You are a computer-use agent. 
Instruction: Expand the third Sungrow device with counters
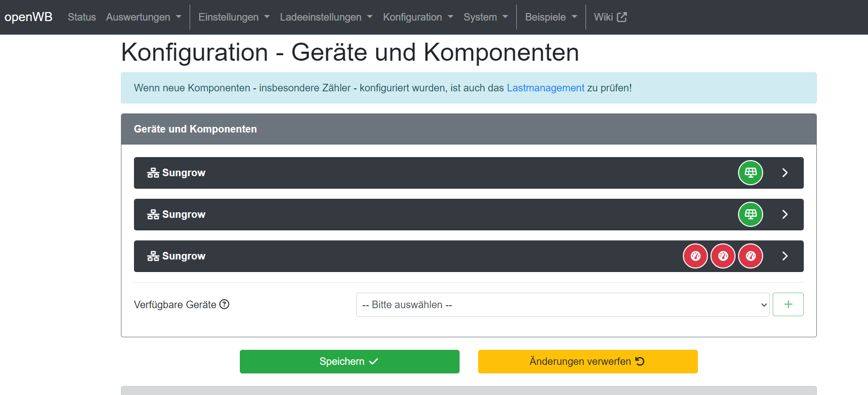point(785,256)
